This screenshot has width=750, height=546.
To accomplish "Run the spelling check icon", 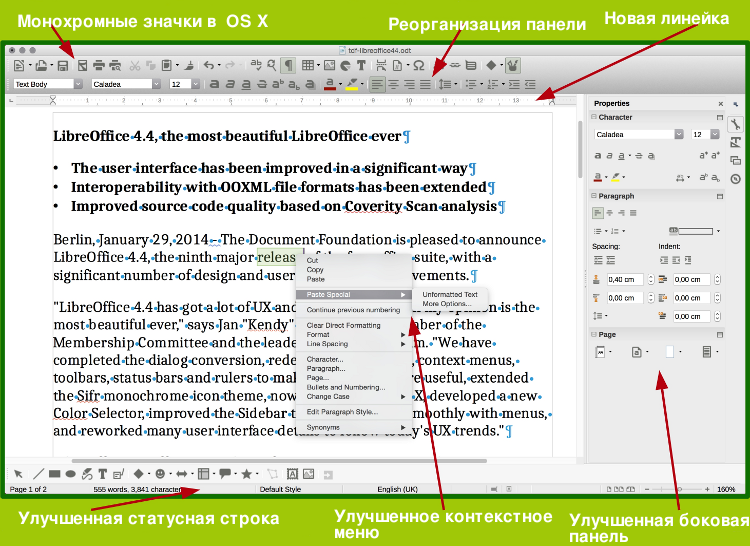I will (256, 66).
